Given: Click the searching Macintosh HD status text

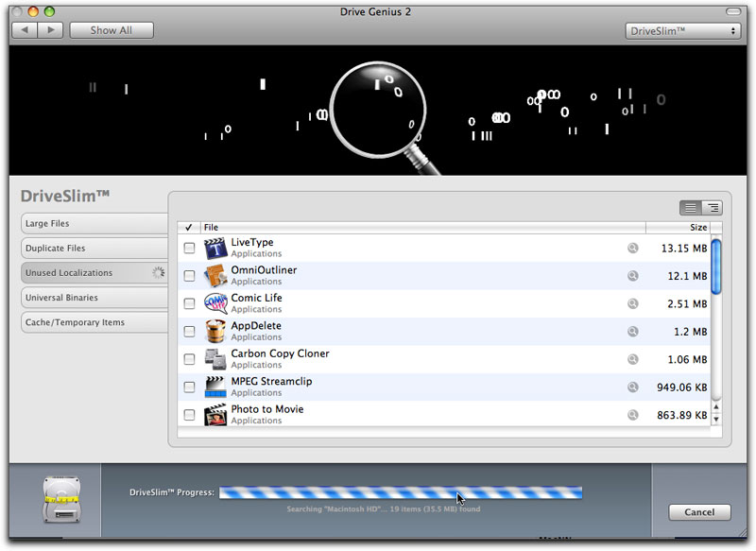Looking at the screenshot, I should click(384, 509).
